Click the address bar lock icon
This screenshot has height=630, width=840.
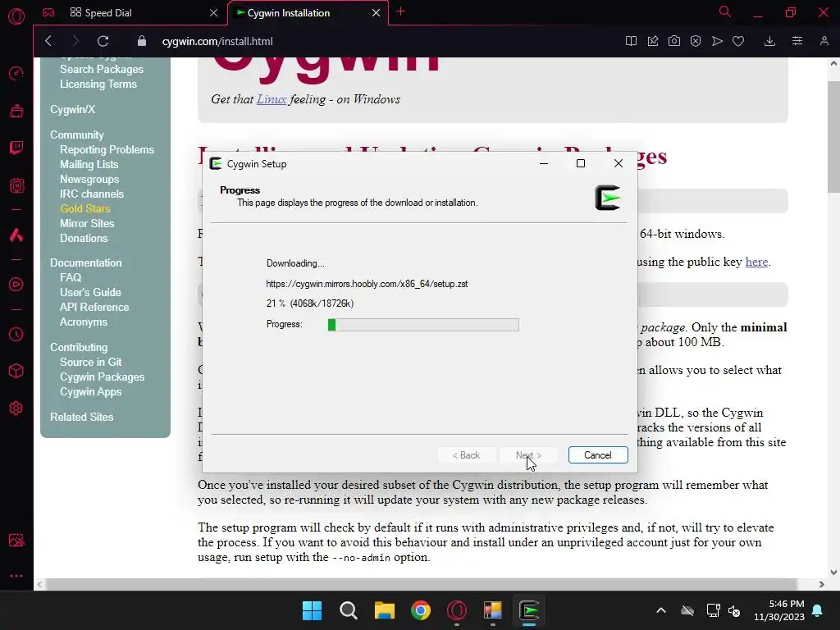(x=141, y=41)
